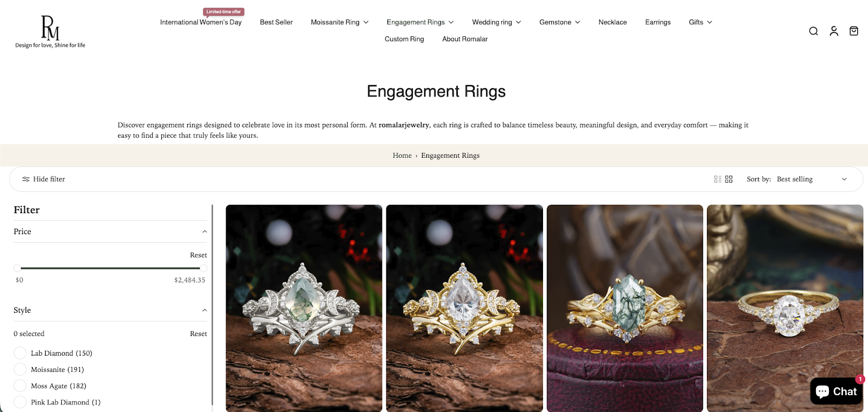The image size is (868, 412).
Task: Open the search magnifier icon
Action: click(813, 31)
